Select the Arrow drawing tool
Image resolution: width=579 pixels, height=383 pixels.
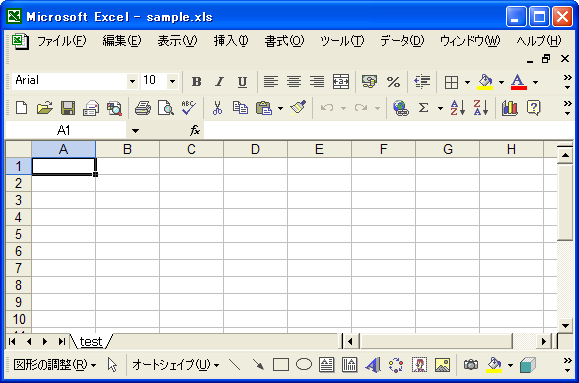[258, 365]
